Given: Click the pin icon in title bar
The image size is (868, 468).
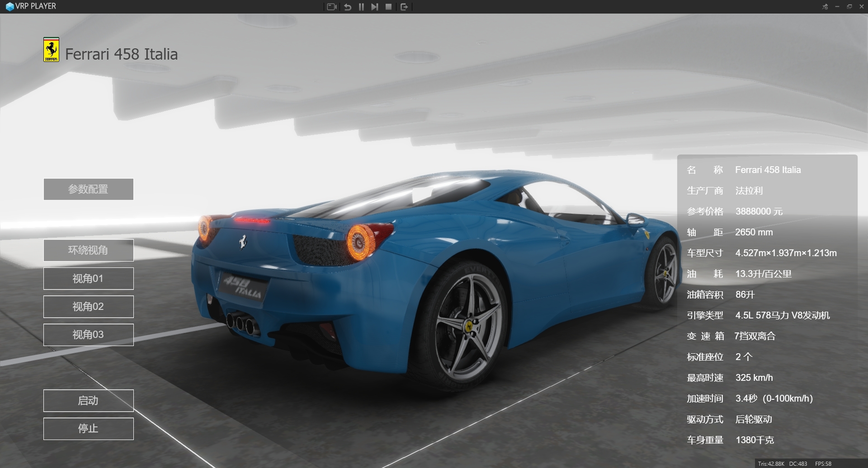Looking at the screenshot, I should [x=825, y=6].
